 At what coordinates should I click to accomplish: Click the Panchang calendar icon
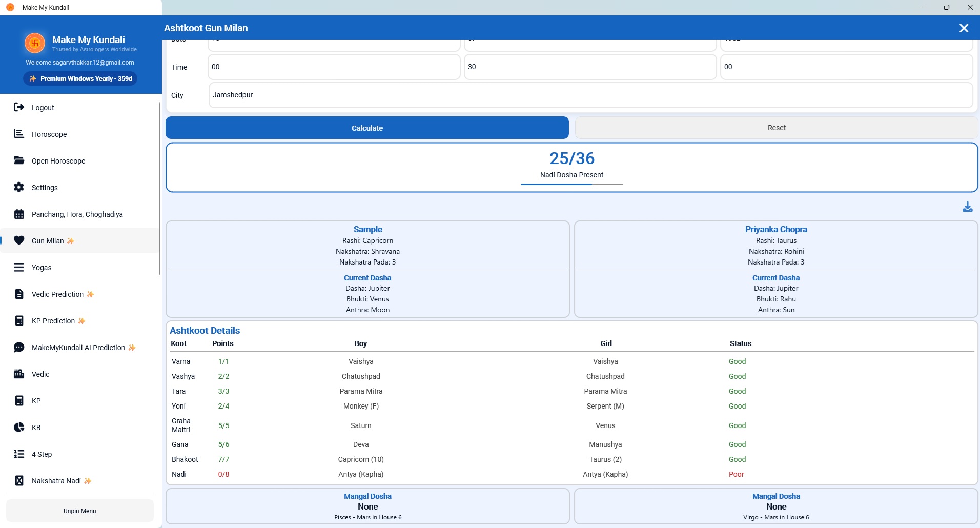pos(19,214)
